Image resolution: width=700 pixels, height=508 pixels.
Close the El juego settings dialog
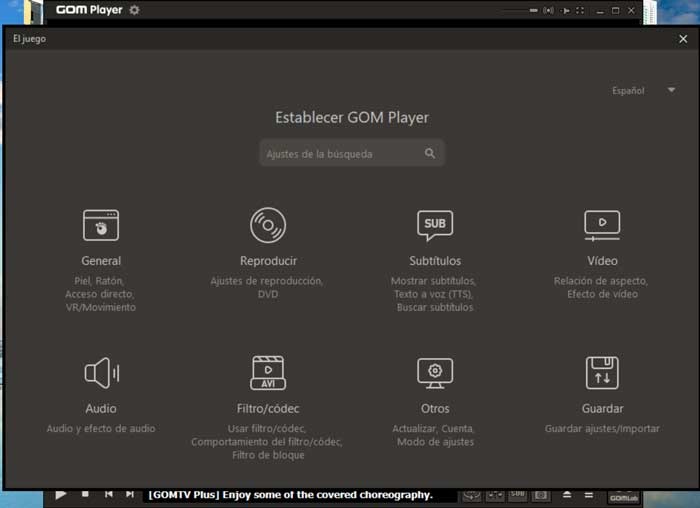pos(683,39)
